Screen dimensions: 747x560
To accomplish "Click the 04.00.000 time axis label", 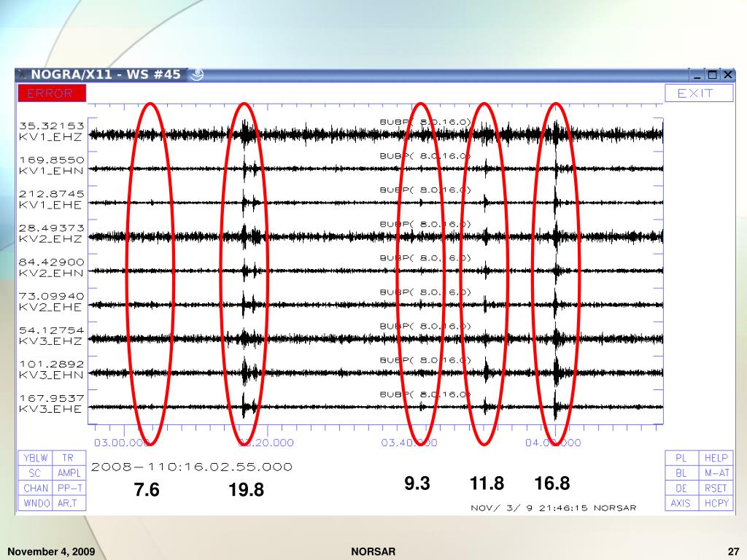I will [553, 443].
